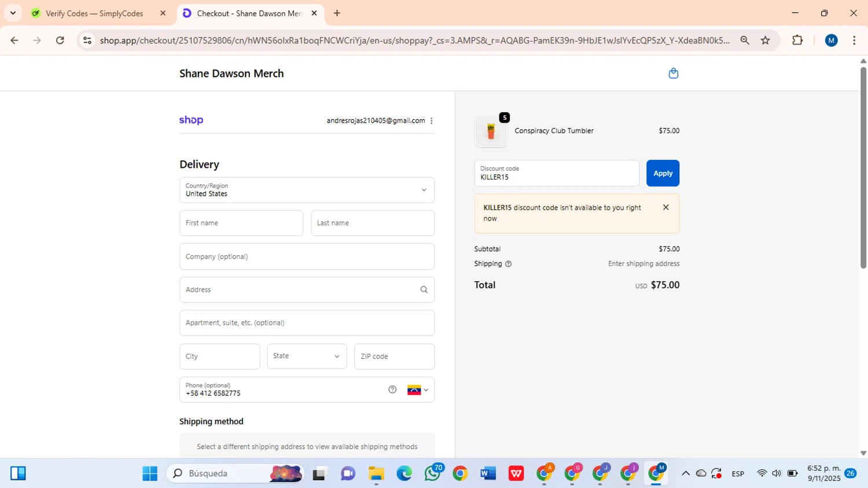This screenshot has height=488, width=868.
Task: Click the Last name field
Action: 373,223
